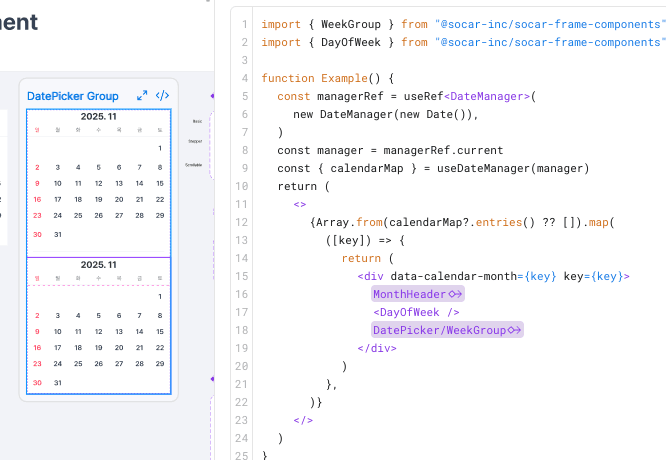Screen dimensions: 666x460
Task: Open the DatePicker/WeekGroup component chip
Action: [447, 330]
